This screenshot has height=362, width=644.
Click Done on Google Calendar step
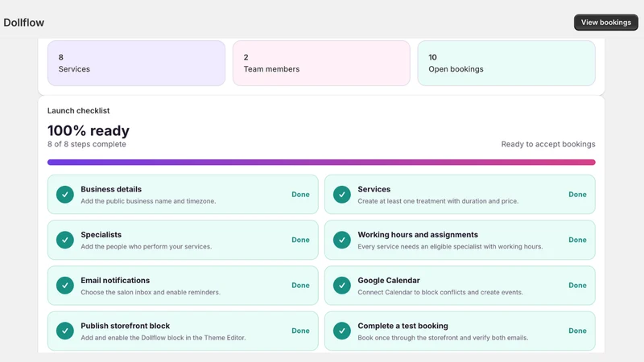577,286
